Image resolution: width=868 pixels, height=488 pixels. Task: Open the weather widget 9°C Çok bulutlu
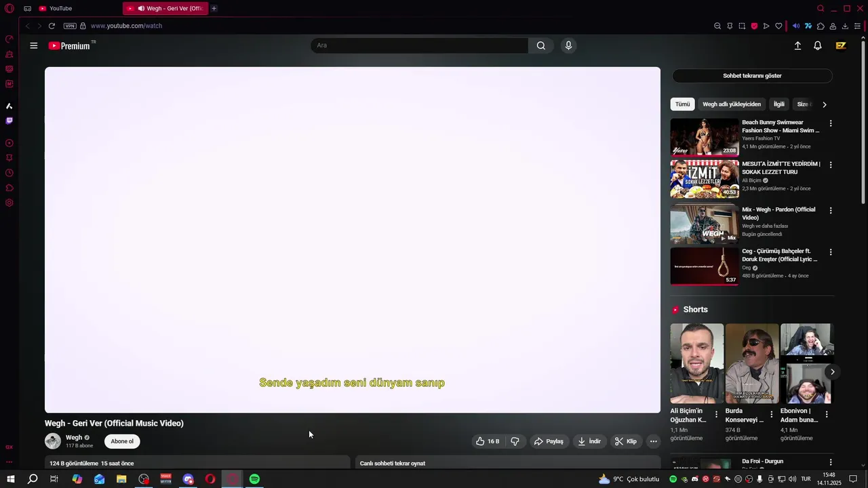[629, 479]
